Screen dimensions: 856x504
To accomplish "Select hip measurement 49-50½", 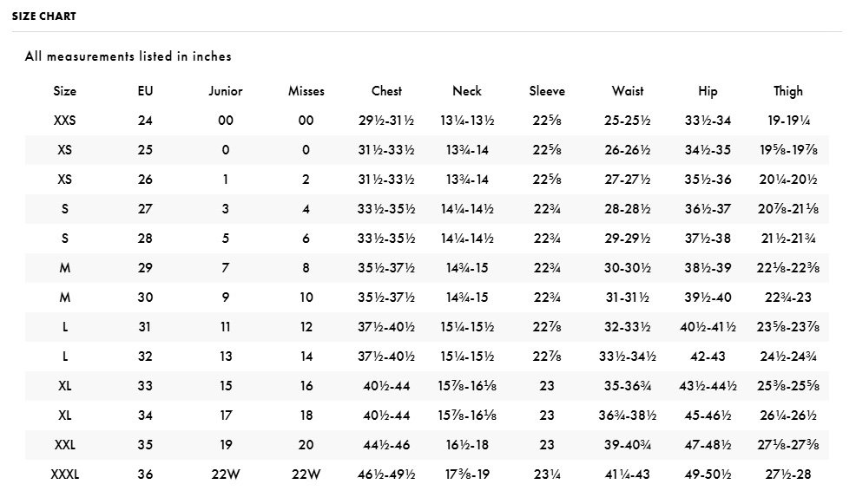I will coord(708,475).
